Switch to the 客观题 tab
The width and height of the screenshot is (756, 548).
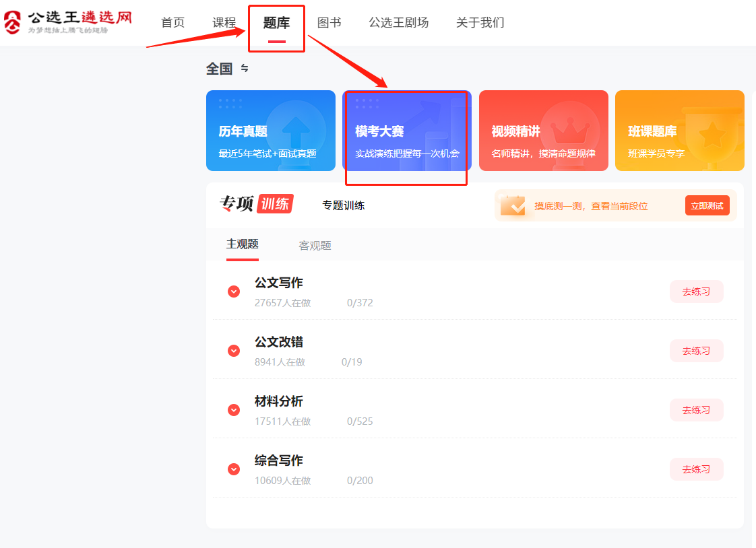tap(315, 246)
